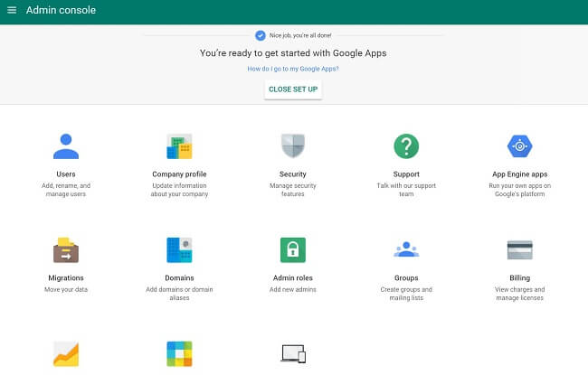
Task: Click the App Engine apps hexagon icon
Action: tap(520, 146)
